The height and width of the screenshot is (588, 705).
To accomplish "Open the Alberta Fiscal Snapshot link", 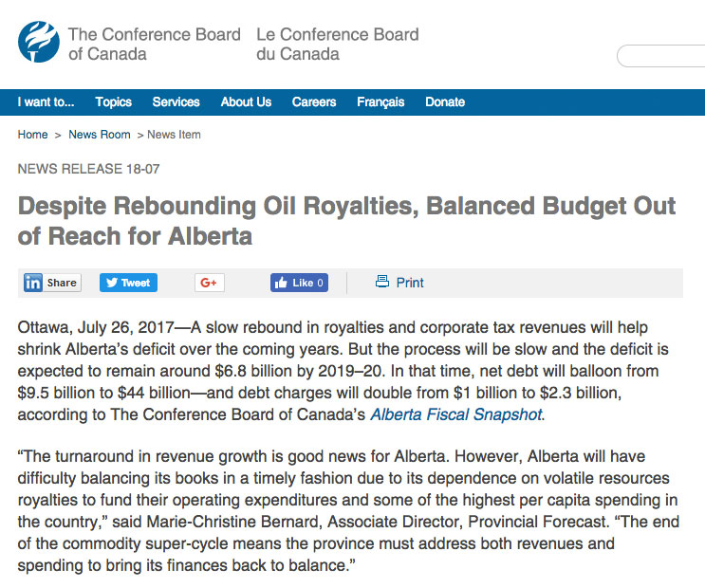I will (456, 414).
